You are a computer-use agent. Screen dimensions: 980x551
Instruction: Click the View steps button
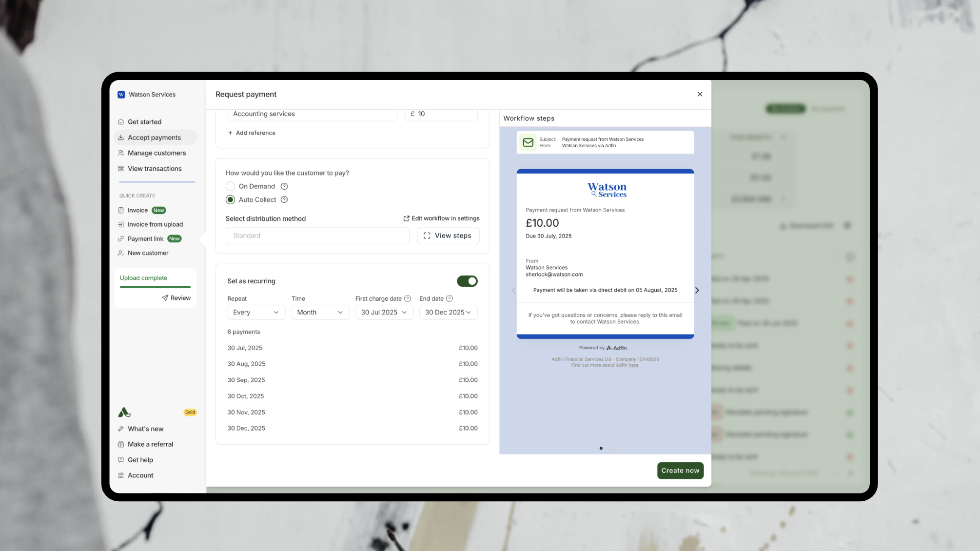click(448, 236)
